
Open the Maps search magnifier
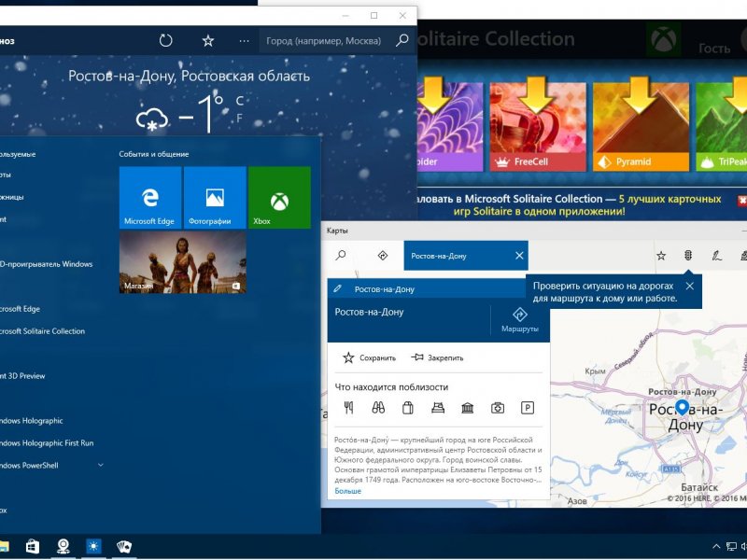pyautogui.click(x=341, y=255)
